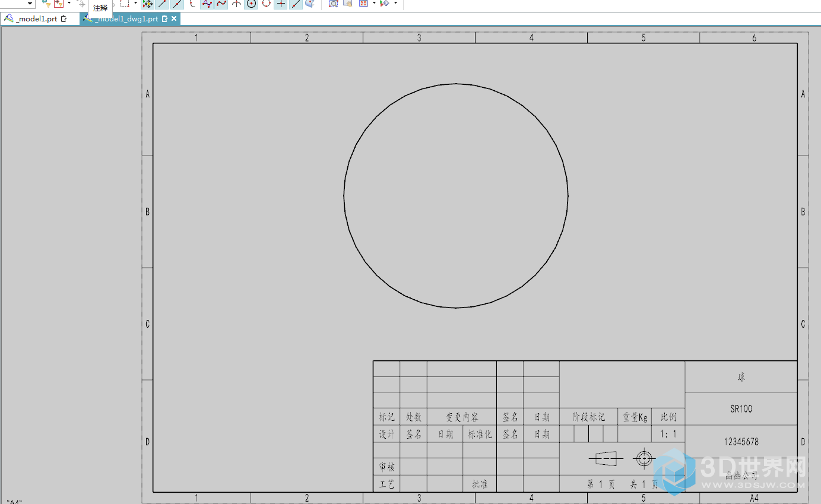Click the '第 1 页' page text
This screenshot has height=504, width=821.
pyautogui.click(x=601, y=484)
